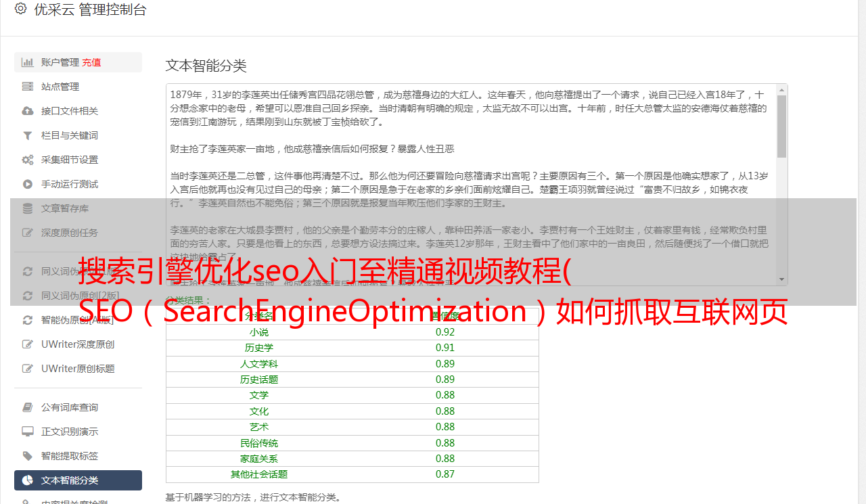Open the 接口文件相关 menu item
The width and height of the screenshot is (866, 504).
[x=78, y=111]
